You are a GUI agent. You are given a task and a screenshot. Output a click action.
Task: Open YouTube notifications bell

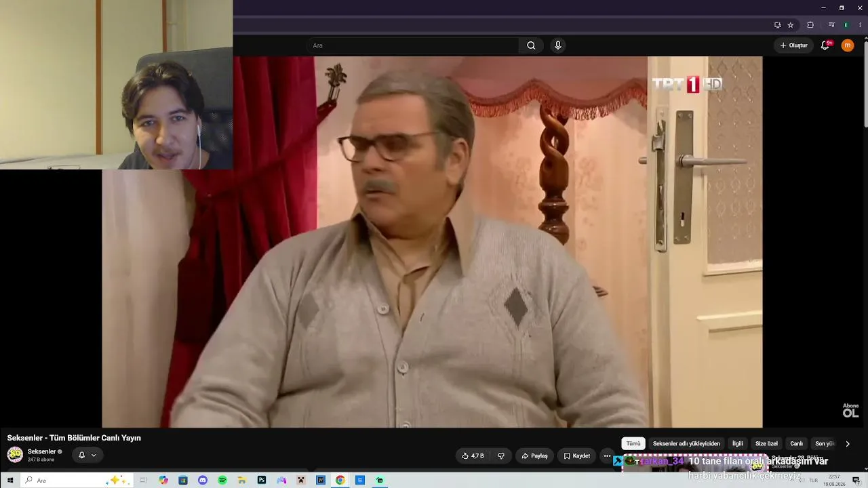point(825,45)
